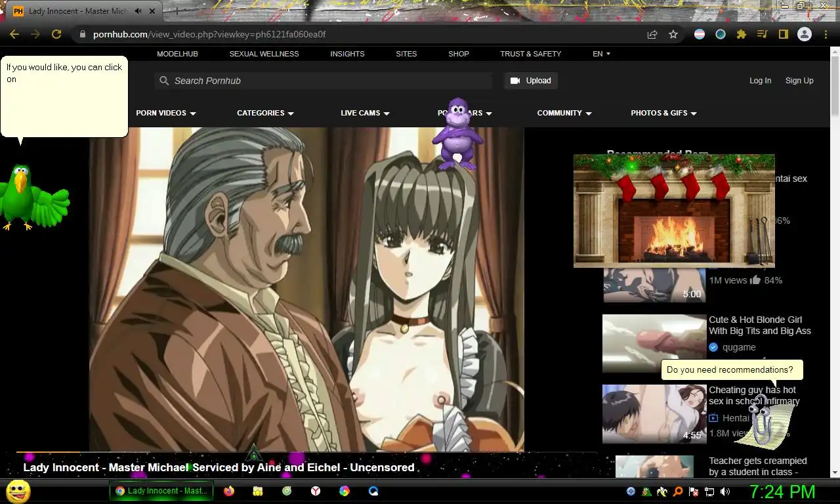Viewport: 840px width, 504px height.
Task: Open the yellow folder icon in the taskbar
Action: click(x=258, y=491)
